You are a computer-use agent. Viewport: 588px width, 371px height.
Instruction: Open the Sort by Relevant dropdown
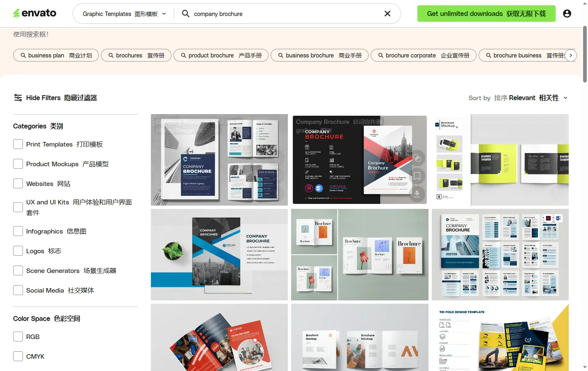point(537,98)
